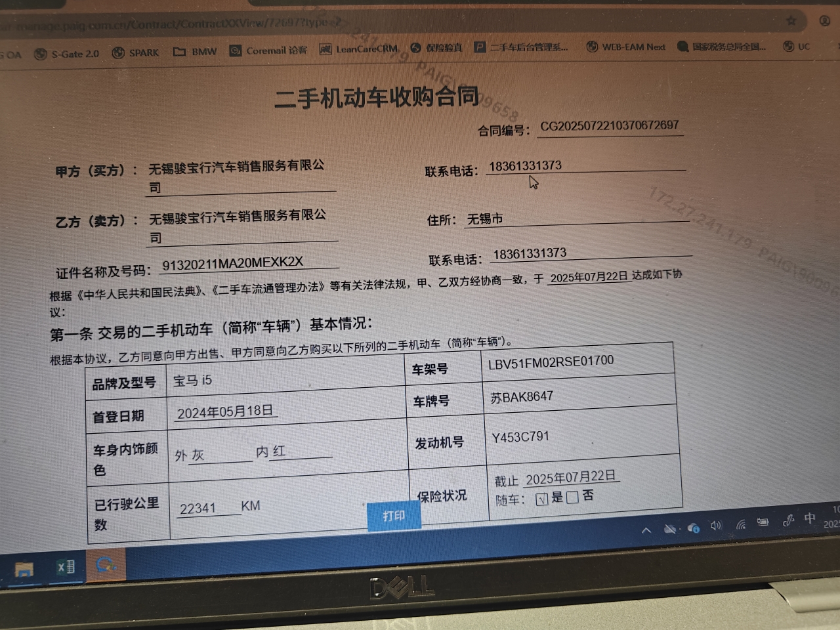Bookmark this page with the star icon

(x=791, y=20)
